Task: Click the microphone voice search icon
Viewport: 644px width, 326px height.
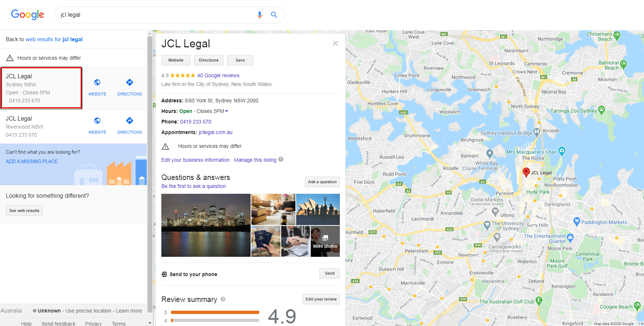Action: click(259, 15)
